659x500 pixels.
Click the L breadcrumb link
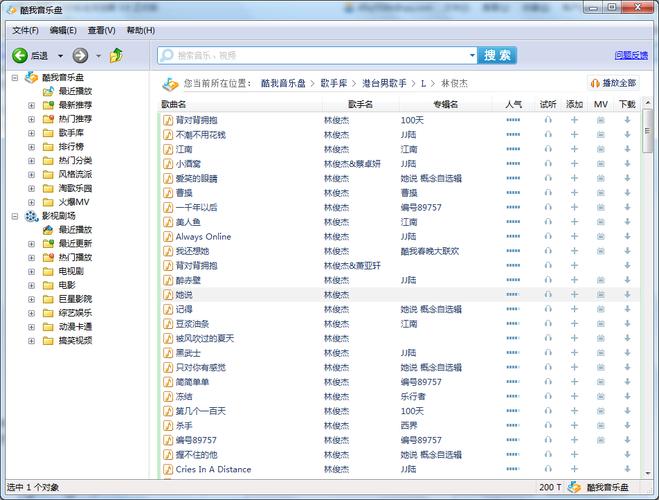[423, 84]
